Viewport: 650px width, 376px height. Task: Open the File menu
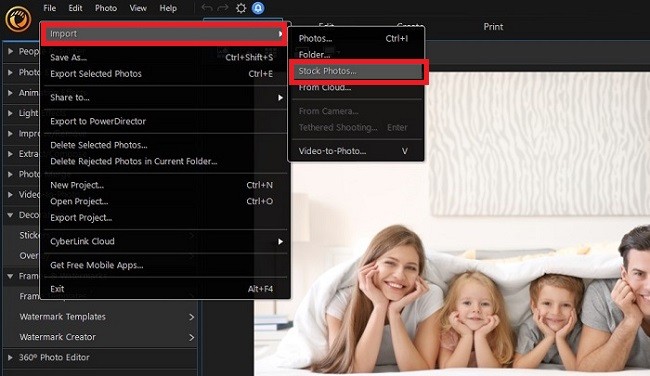click(x=49, y=8)
